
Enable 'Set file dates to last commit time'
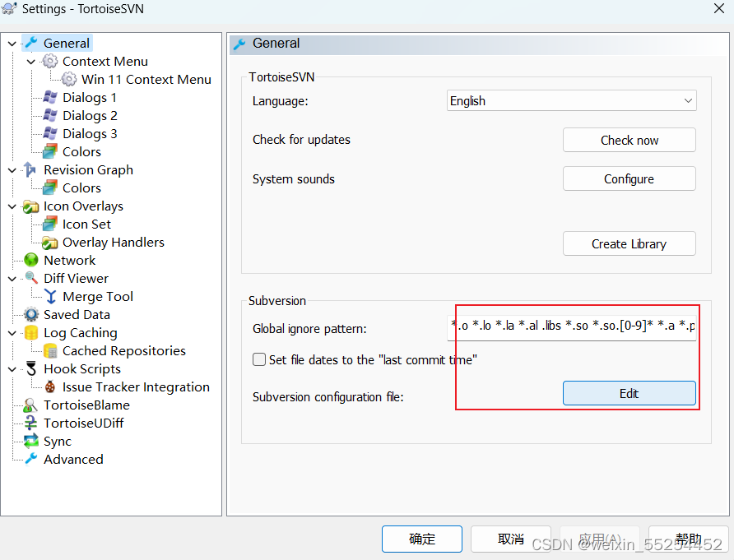pyautogui.click(x=259, y=359)
